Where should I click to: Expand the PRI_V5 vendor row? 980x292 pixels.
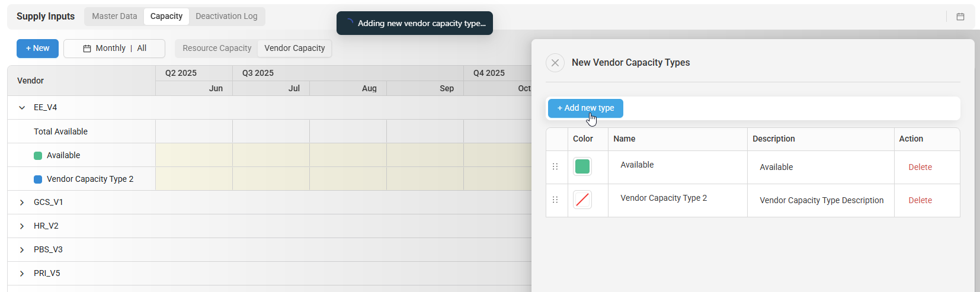coord(22,274)
